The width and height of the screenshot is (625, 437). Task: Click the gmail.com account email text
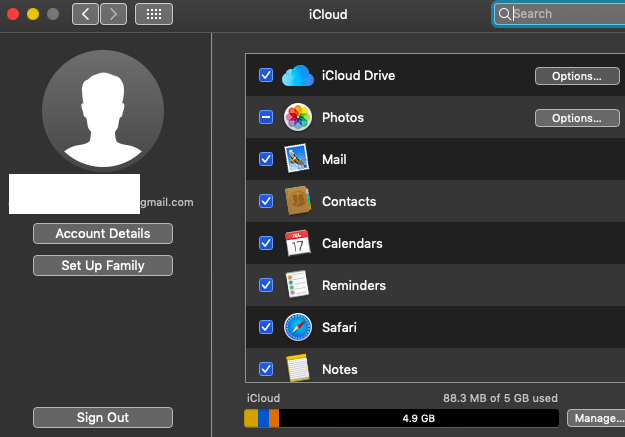click(167, 202)
